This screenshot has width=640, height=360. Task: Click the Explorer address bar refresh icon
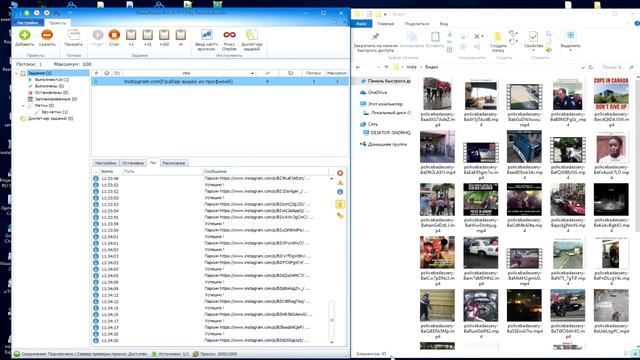coord(591,67)
